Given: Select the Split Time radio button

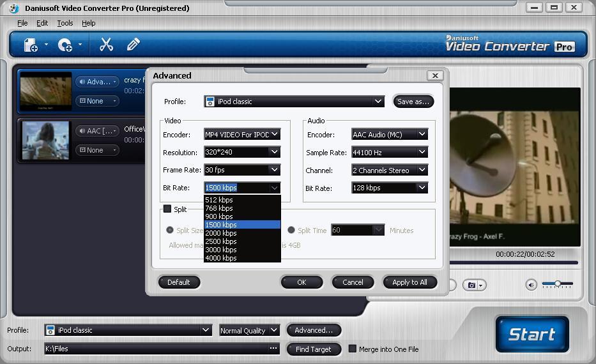Looking at the screenshot, I should pyautogui.click(x=291, y=231).
